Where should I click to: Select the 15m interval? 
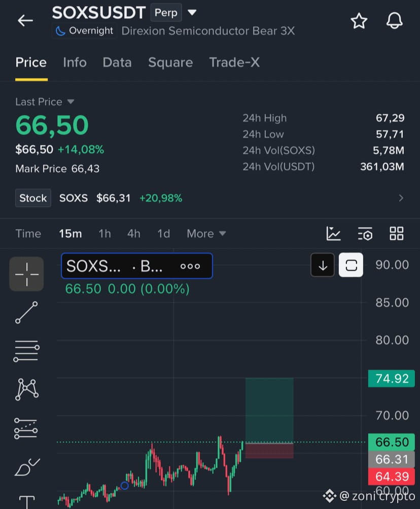pos(71,233)
